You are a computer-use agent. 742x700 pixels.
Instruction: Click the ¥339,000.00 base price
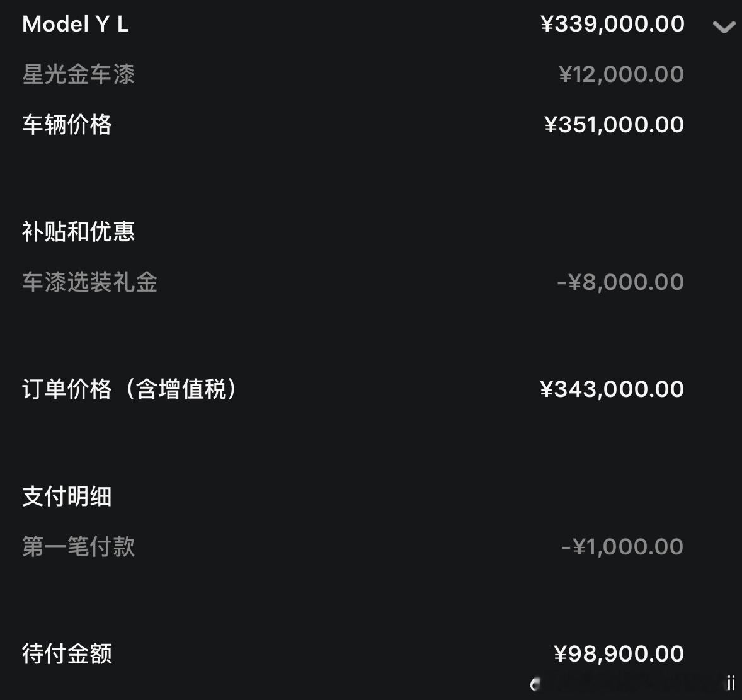pyautogui.click(x=612, y=24)
